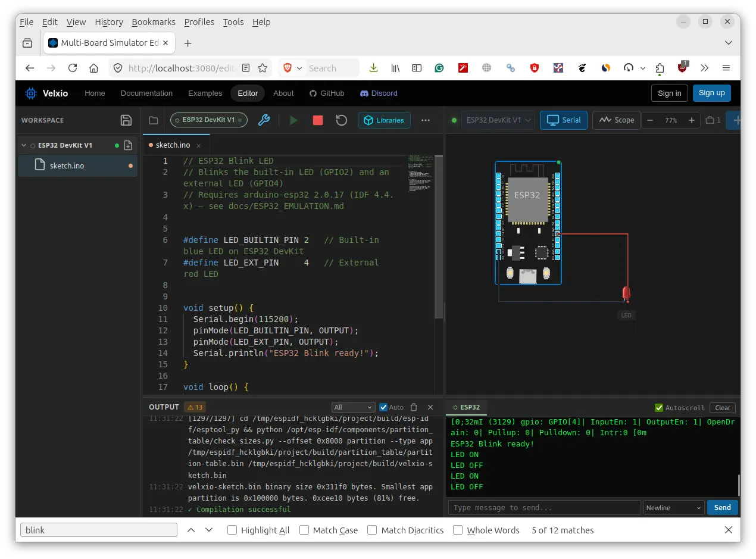This screenshot has width=756, height=559.
Task: Open the Libraries manager
Action: (x=384, y=120)
